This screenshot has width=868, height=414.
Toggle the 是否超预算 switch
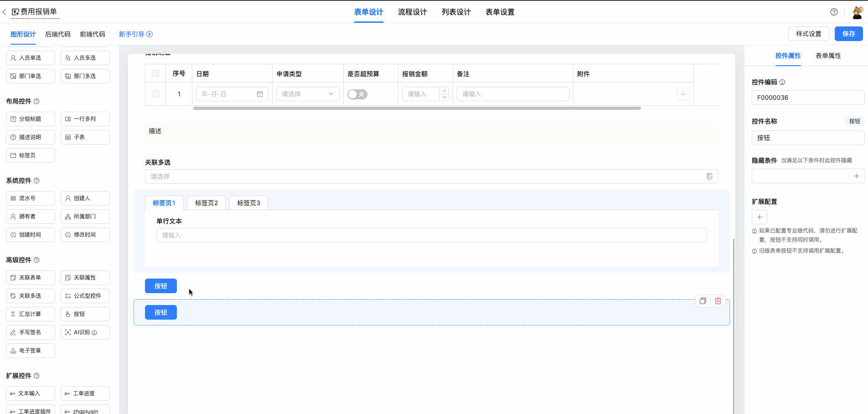357,94
